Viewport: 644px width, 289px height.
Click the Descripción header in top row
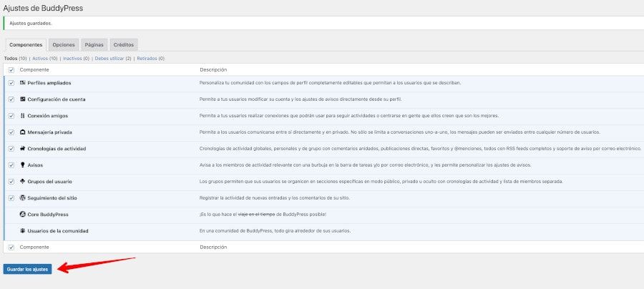[213, 70]
